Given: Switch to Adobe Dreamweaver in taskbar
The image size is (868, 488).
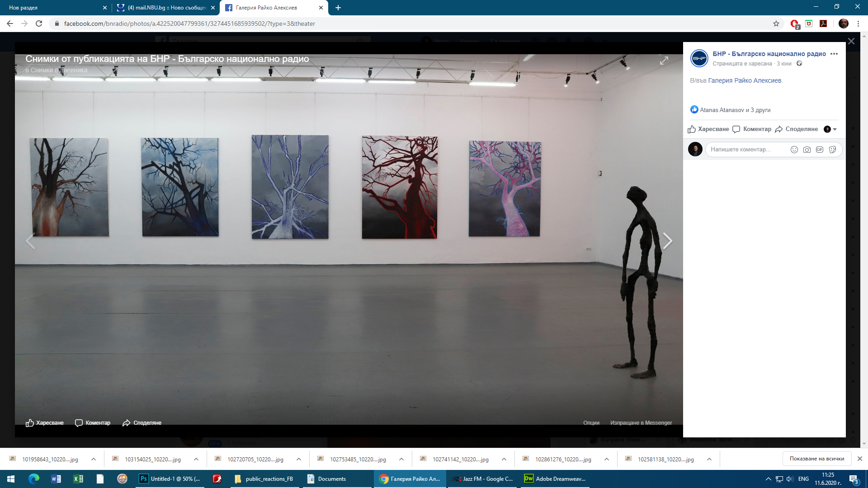Looking at the screenshot, I should (x=555, y=479).
